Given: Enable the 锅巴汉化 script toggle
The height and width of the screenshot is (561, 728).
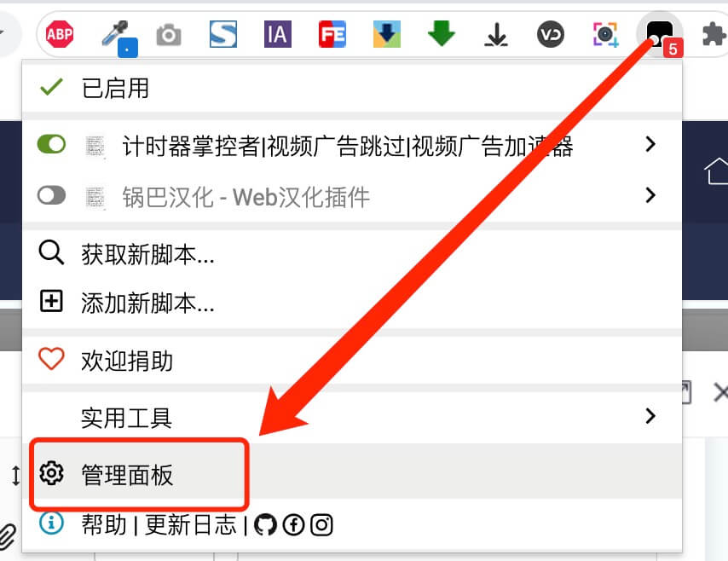Looking at the screenshot, I should click(51, 195).
